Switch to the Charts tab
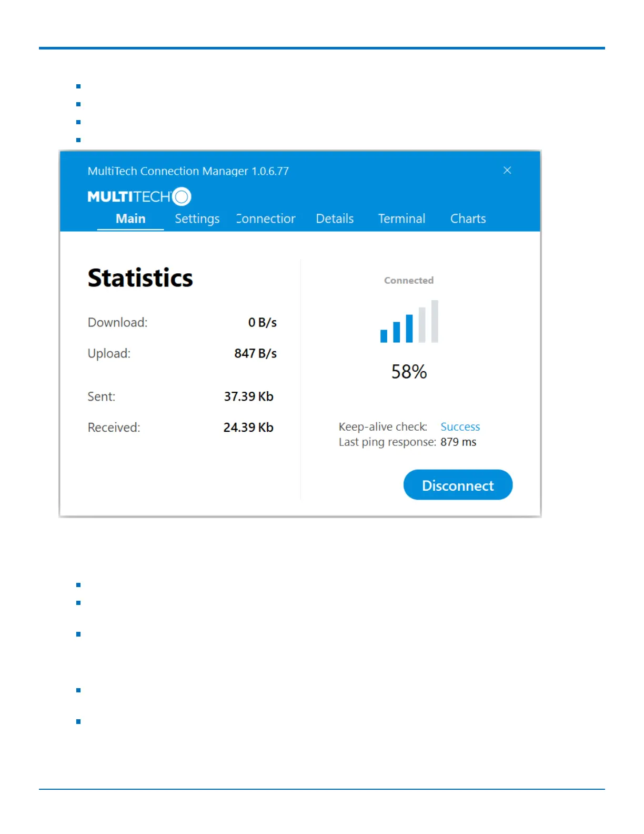644x834 pixels. [468, 219]
